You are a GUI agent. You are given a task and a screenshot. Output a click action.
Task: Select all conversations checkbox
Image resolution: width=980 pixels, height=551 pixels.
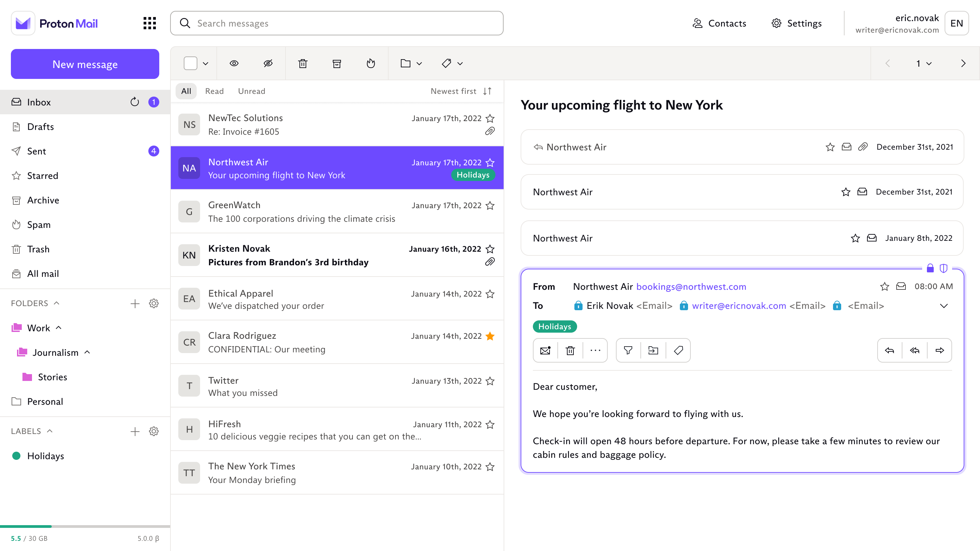190,63
